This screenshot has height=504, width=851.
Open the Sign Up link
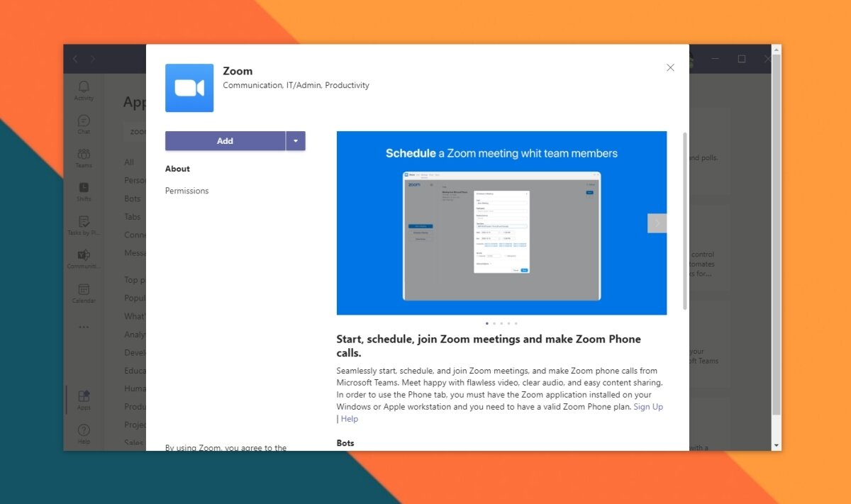point(648,406)
